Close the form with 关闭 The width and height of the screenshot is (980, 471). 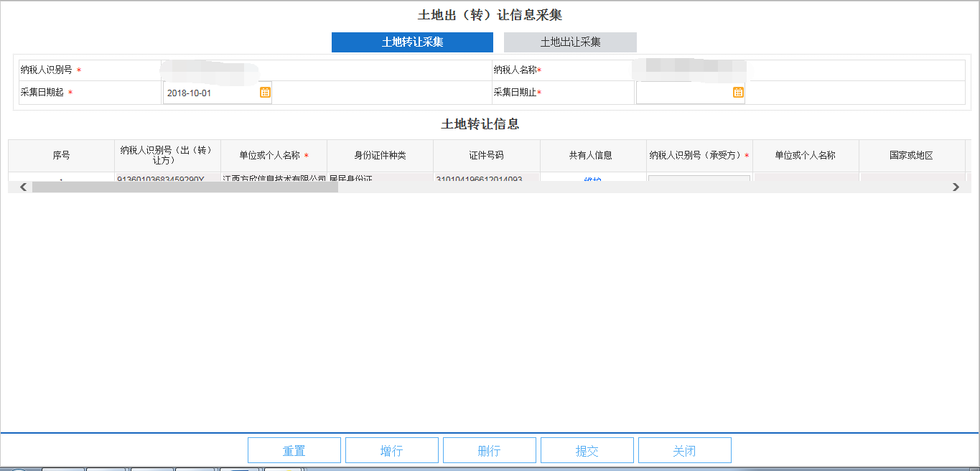point(685,450)
